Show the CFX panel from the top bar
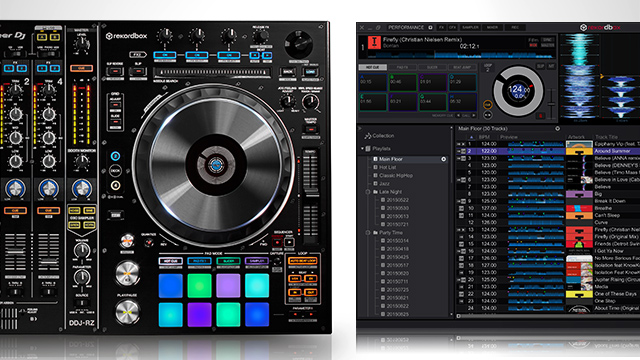 tap(452, 27)
